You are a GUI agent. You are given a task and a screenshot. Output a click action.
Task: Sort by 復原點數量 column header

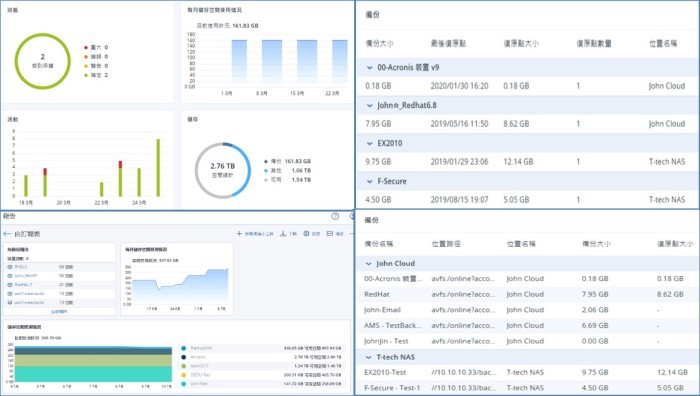(594, 43)
